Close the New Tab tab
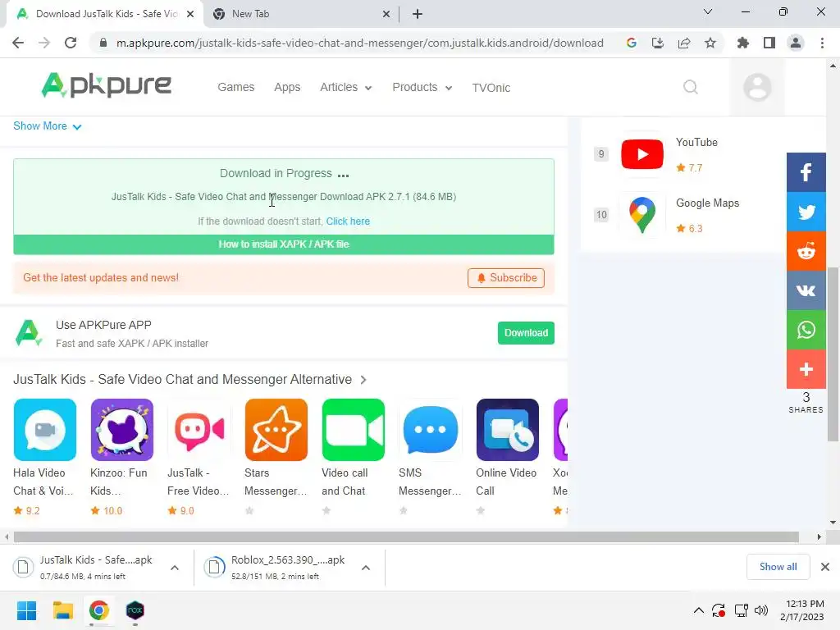 386,15
